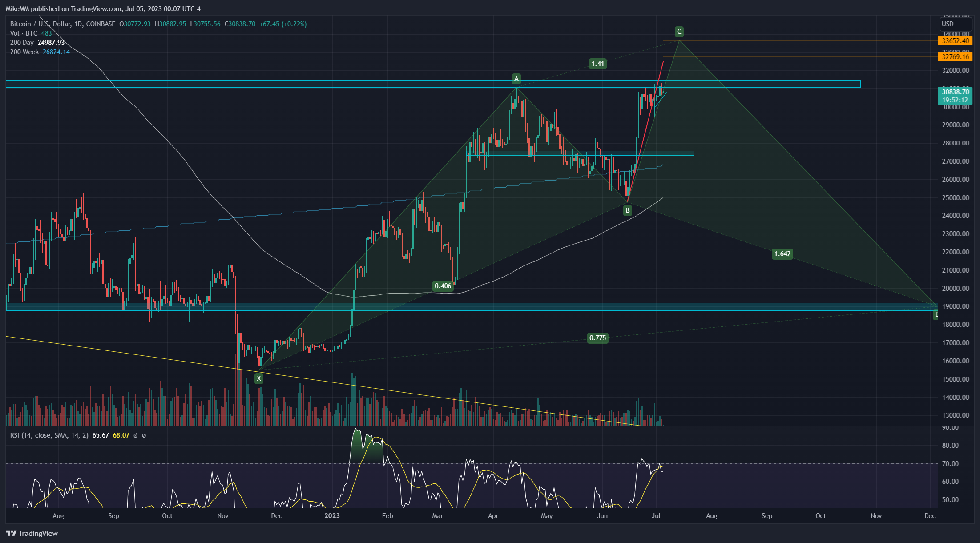Viewport: 980px width, 543px height.
Task: Click 70.00 on the RSI axis
Action: click(x=951, y=464)
